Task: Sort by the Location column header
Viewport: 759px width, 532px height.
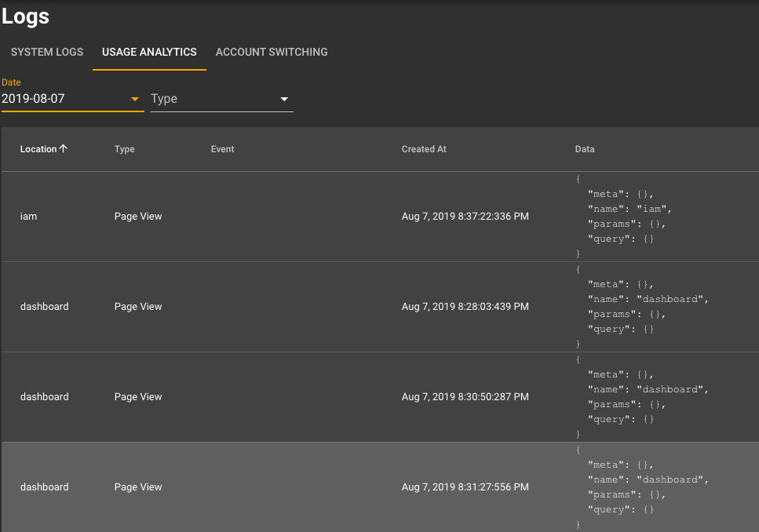Action: [x=38, y=149]
